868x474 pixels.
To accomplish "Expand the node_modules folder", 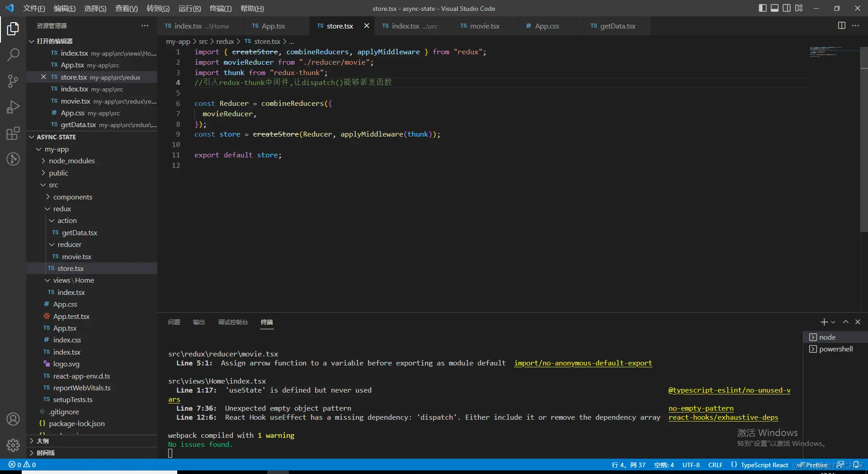I will click(92, 161).
